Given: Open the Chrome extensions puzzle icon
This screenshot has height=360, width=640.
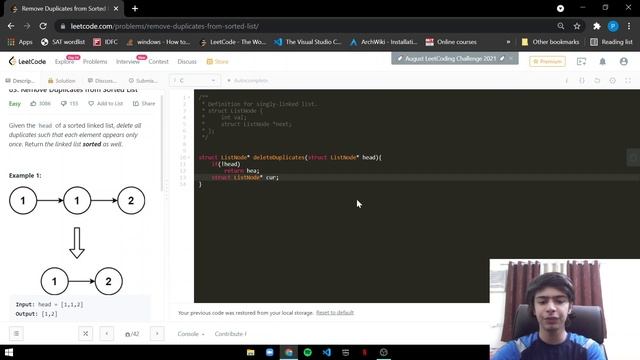Looking at the screenshot, I should 597,26.
